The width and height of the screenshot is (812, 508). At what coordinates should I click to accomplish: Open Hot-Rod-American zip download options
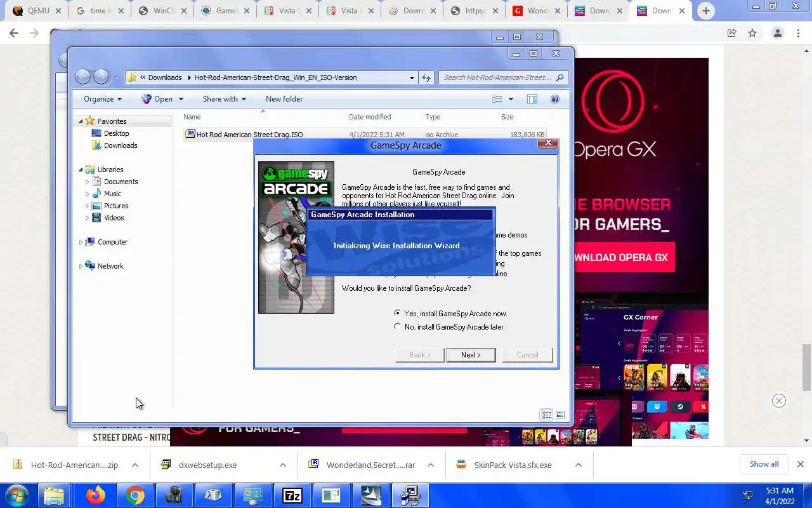pos(135,465)
